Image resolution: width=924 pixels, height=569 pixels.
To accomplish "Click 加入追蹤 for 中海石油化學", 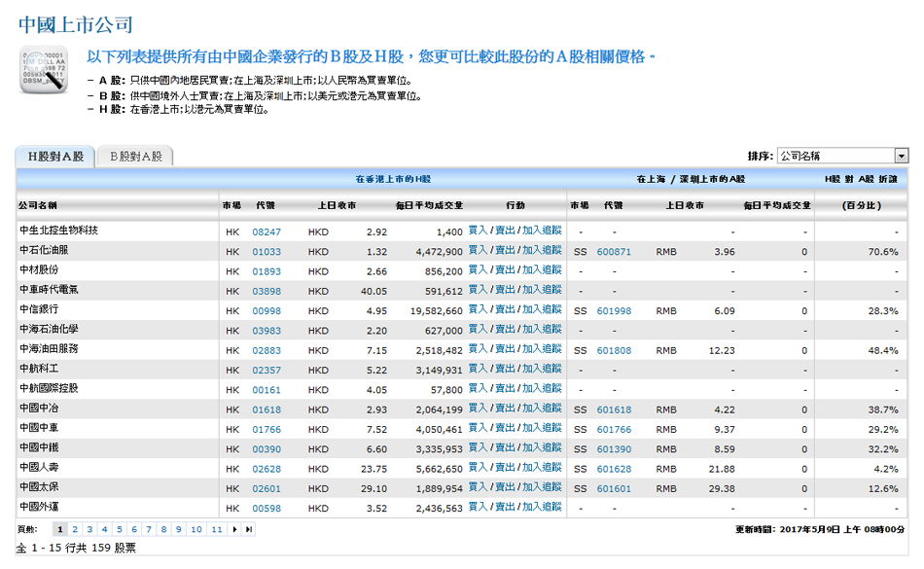I will (x=542, y=329).
